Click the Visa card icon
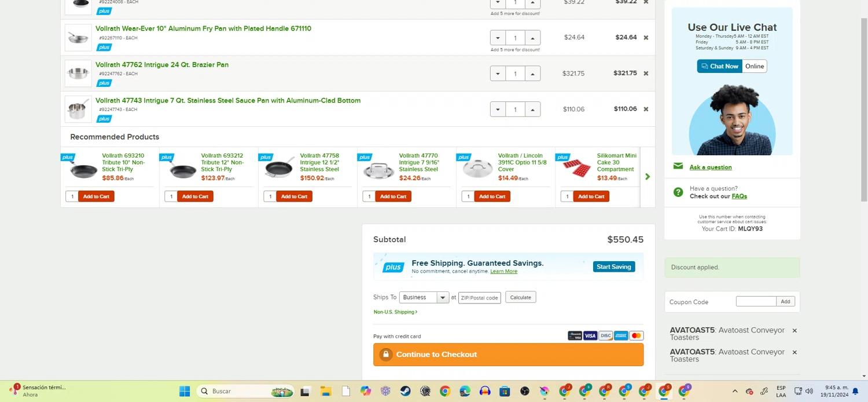Viewport: 868px width, 402px height. pyautogui.click(x=590, y=336)
